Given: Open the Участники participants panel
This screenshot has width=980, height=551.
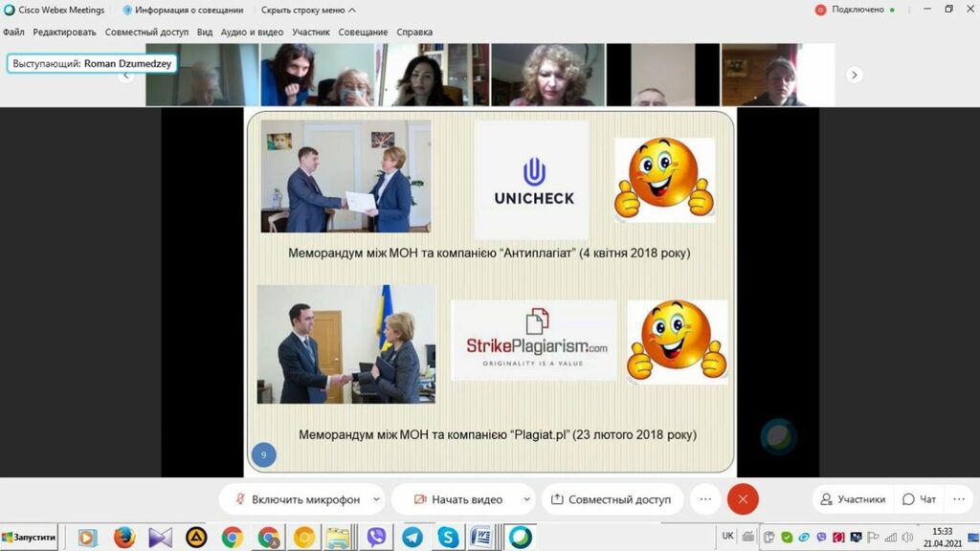Looking at the screenshot, I should click(x=851, y=499).
